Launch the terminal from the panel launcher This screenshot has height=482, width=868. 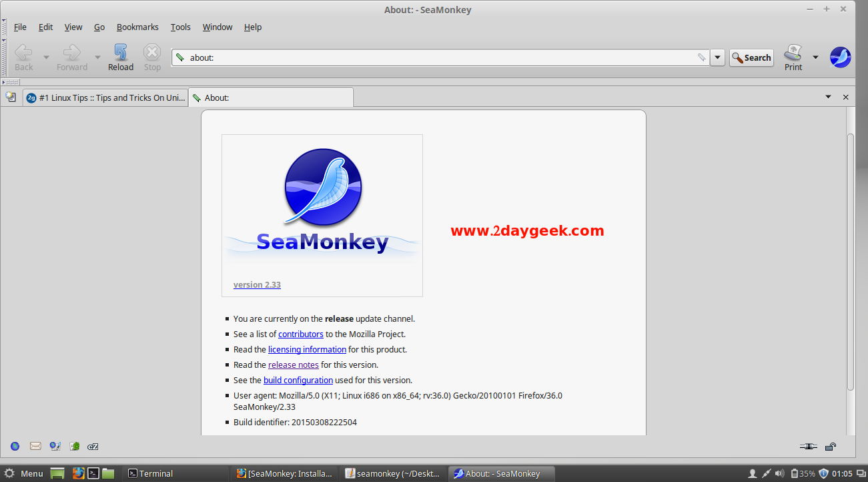93,473
